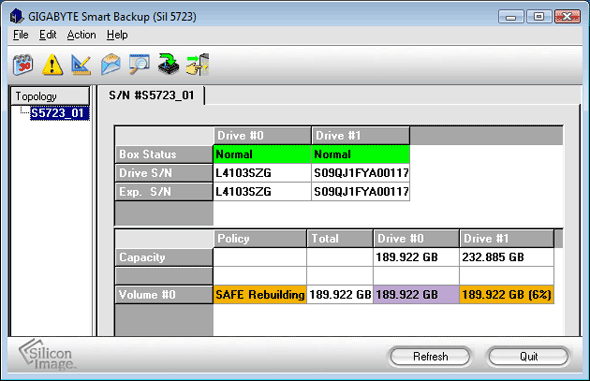Click the Quit button

(x=528, y=356)
